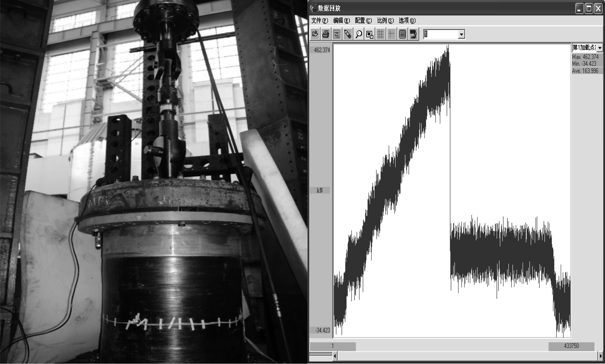Open the 配置(C) menu
The width and height of the screenshot is (605, 364).
[x=363, y=21]
